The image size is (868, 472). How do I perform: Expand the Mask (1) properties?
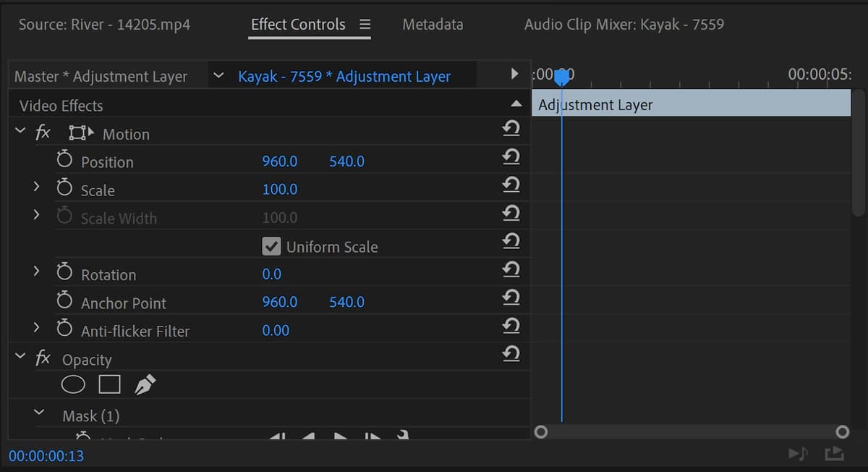point(39,415)
